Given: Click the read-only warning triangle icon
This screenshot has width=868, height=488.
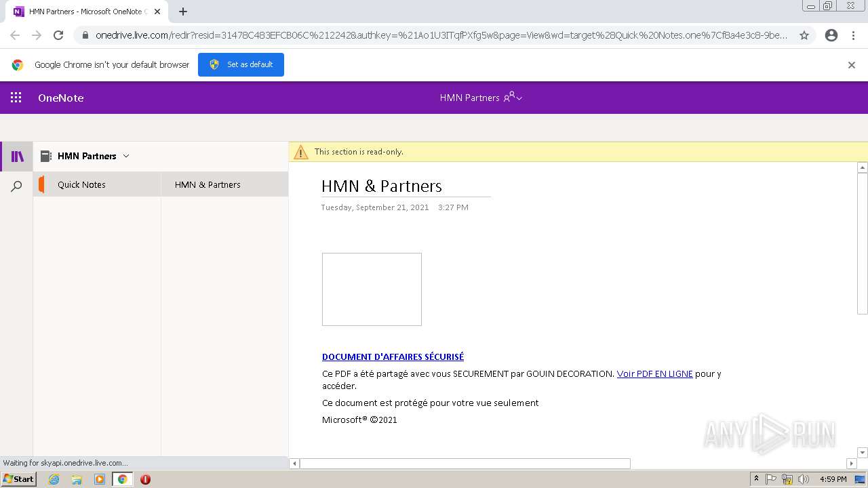Looking at the screenshot, I should click(300, 152).
